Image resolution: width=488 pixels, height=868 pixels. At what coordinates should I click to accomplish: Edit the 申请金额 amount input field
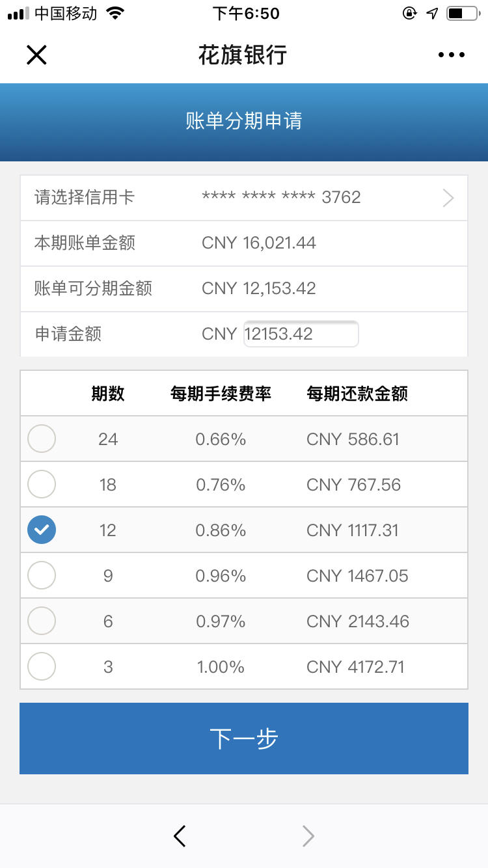pos(301,334)
